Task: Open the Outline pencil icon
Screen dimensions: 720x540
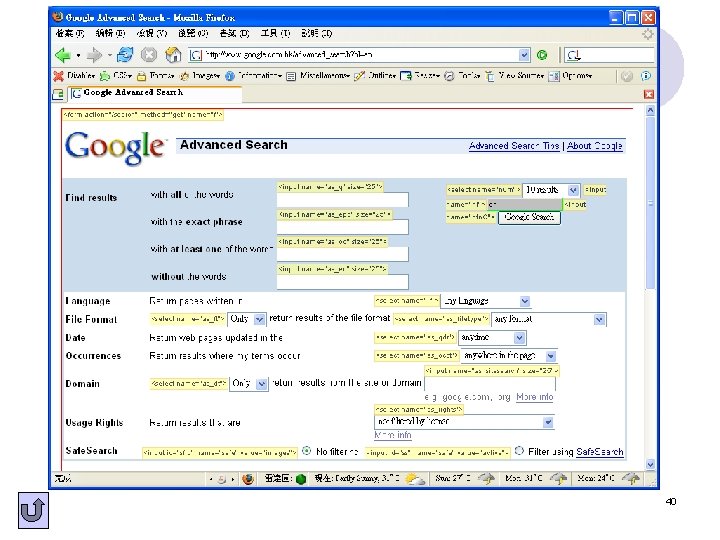Action: (x=360, y=76)
